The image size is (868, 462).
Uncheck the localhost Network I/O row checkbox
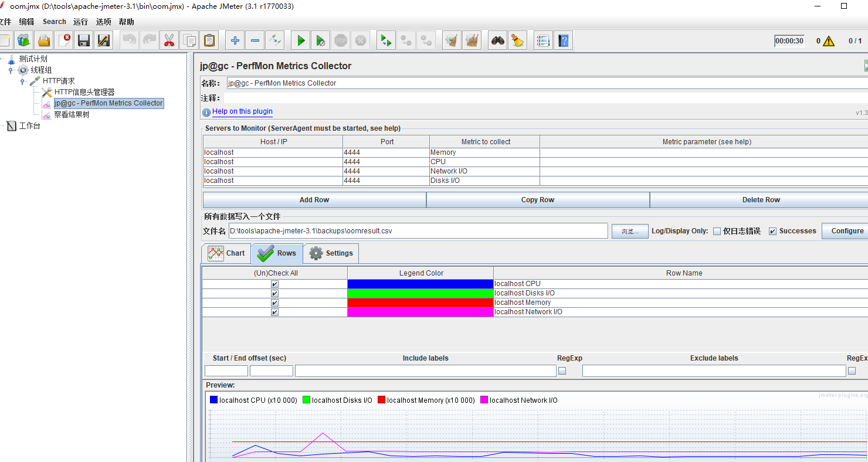point(274,312)
